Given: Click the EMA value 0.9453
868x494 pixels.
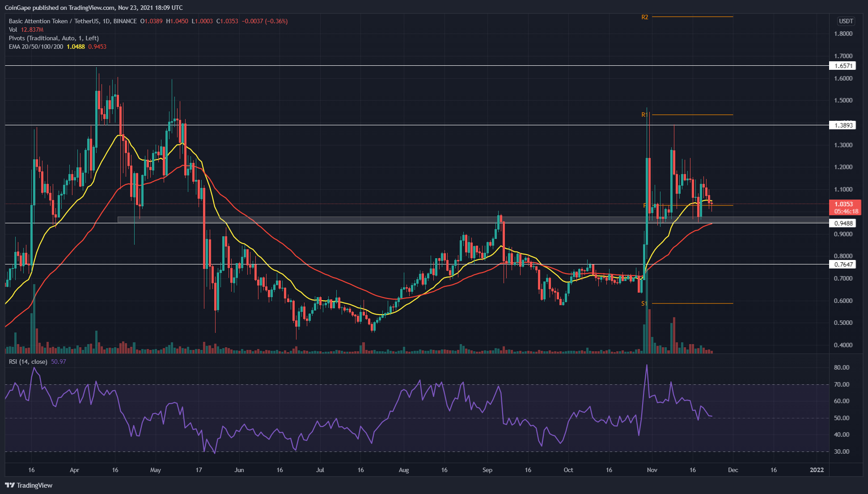Looking at the screenshot, I should [x=97, y=47].
